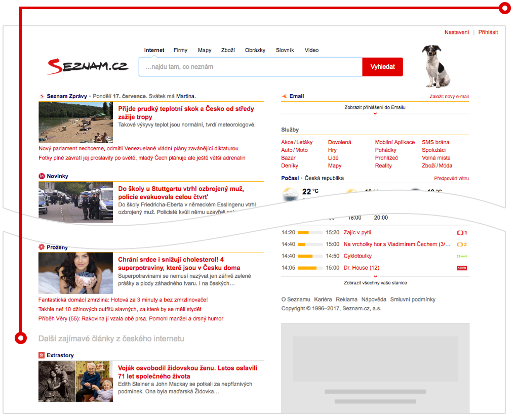Open the SMS brána link
This screenshot has height=420, width=515.
tap(435, 142)
